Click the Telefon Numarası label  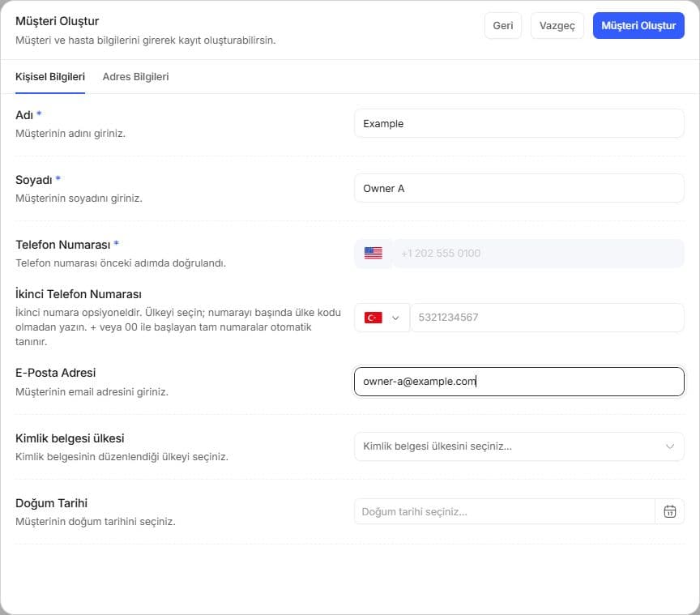63,245
